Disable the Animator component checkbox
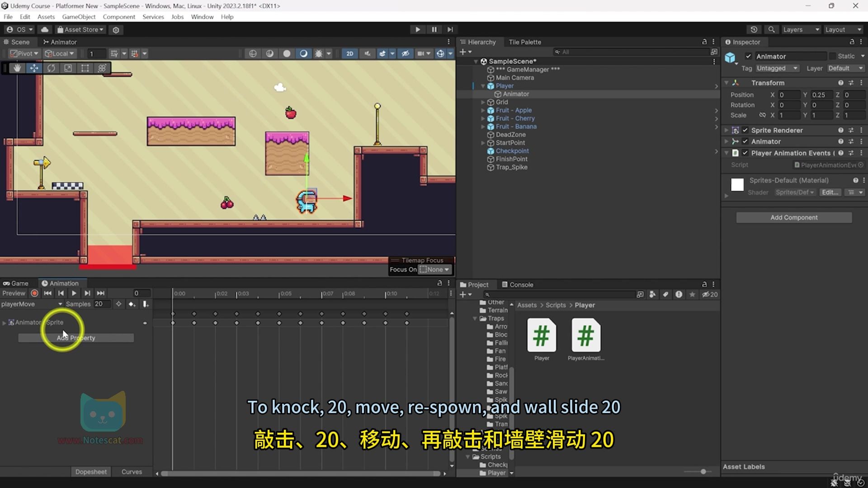The width and height of the screenshot is (868, 488). click(x=745, y=141)
